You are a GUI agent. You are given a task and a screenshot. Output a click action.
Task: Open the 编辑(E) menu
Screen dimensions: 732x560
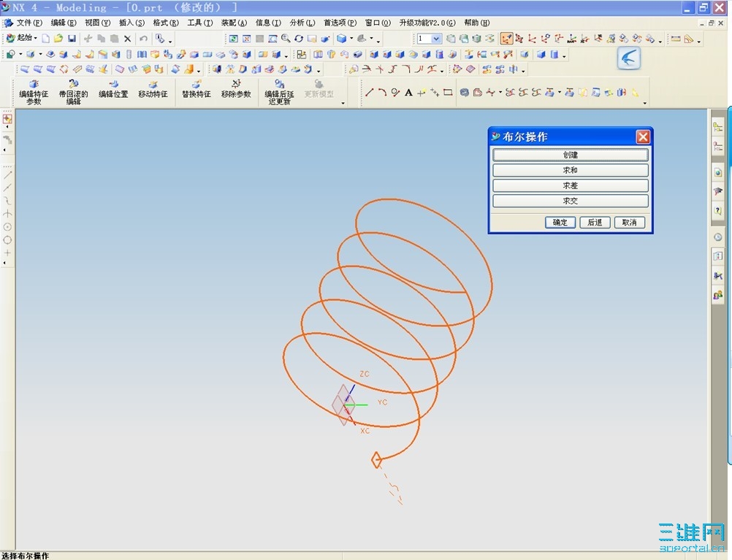click(64, 23)
